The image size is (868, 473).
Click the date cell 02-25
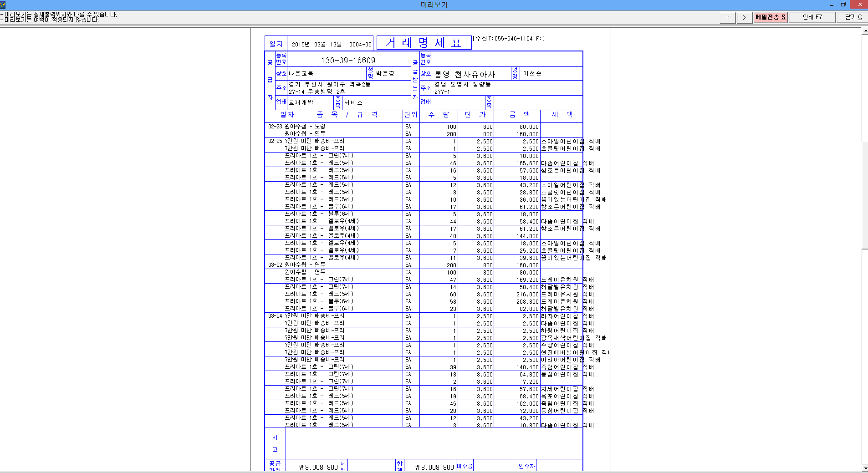(x=275, y=141)
